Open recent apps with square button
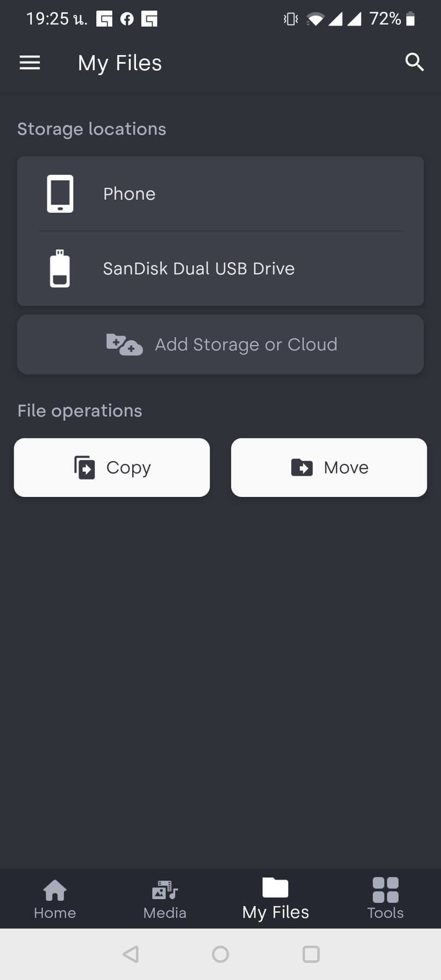Screen dimensions: 441x980 (311, 954)
